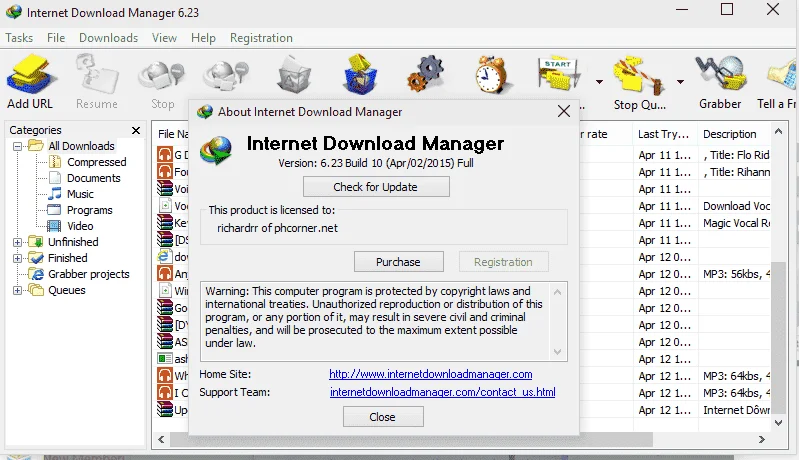The height and width of the screenshot is (460, 799).
Task: Open Stop Queue dropdown arrow
Action: pyautogui.click(x=680, y=82)
